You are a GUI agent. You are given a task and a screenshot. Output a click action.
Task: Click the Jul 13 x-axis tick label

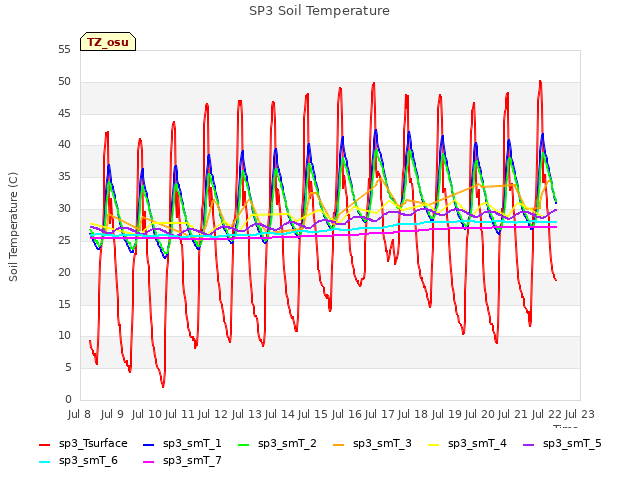coord(246,414)
